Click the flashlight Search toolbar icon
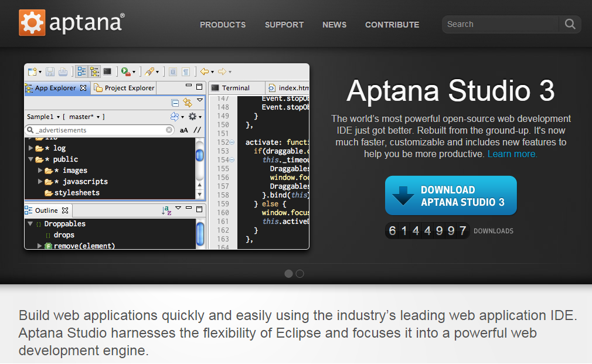This screenshot has height=364, width=592. coord(150,72)
